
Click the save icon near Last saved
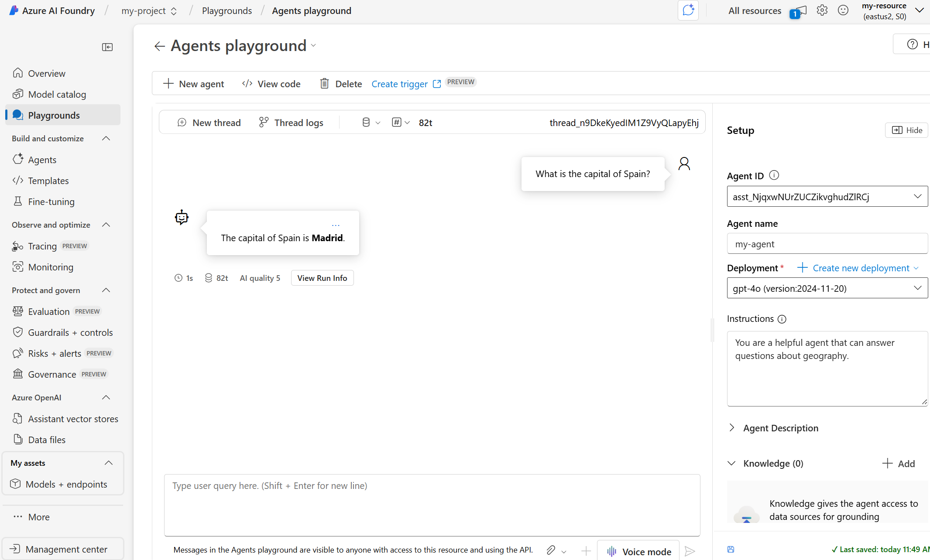(731, 550)
